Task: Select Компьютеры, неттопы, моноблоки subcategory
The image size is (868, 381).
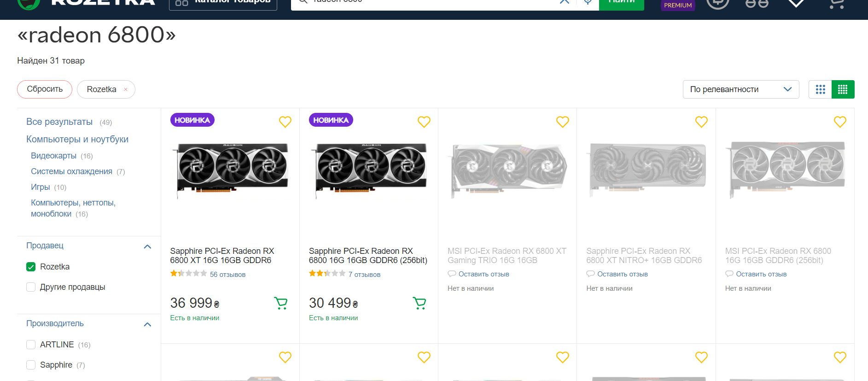Action: 73,208
